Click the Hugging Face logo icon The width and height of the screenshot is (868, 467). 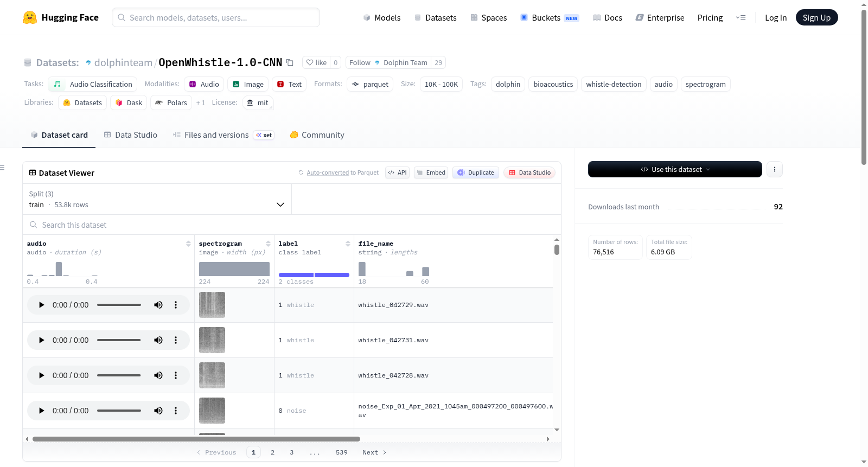point(30,17)
